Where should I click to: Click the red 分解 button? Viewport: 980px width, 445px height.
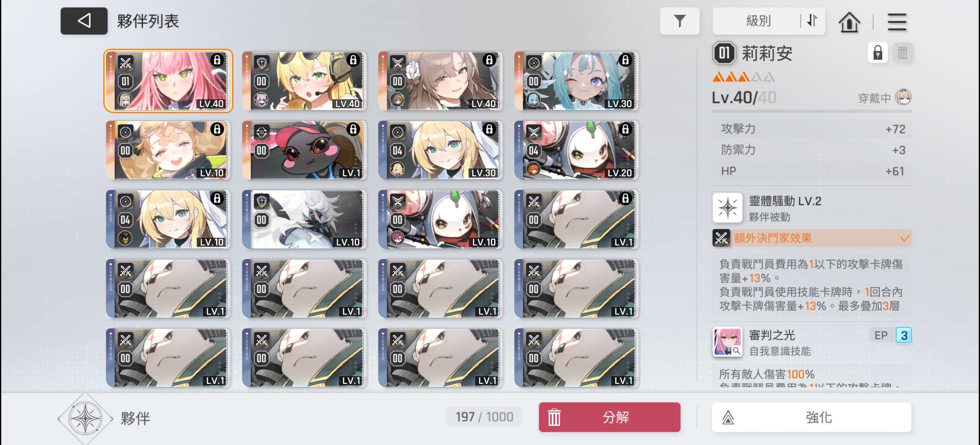point(609,417)
